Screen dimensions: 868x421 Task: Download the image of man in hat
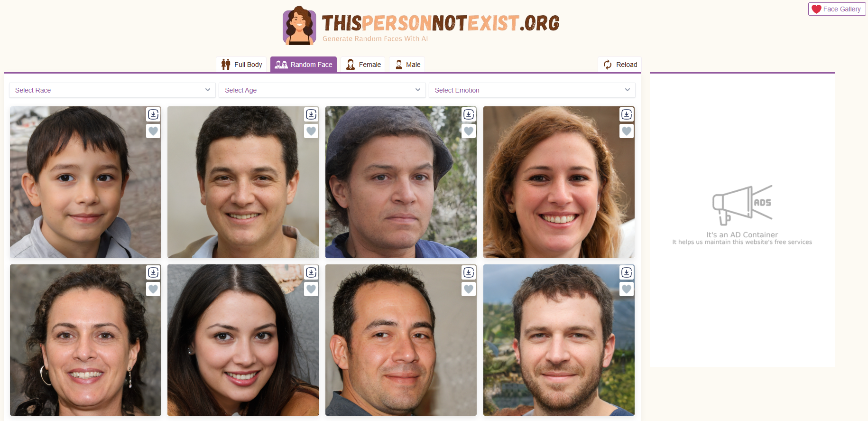point(469,114)
